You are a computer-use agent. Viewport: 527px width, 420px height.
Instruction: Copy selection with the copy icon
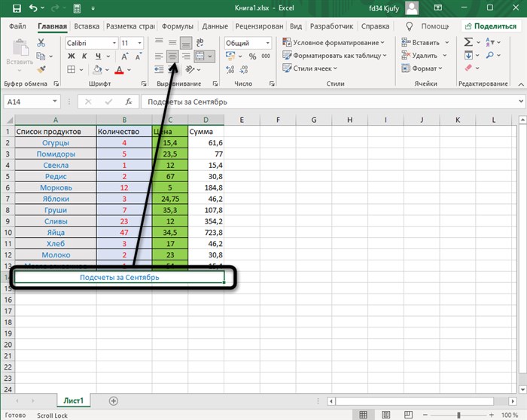[41, 56]
